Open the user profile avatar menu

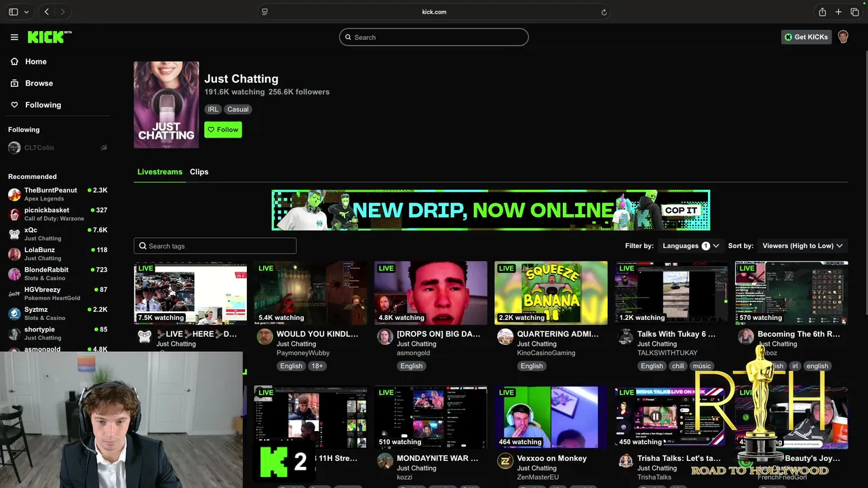843,37
